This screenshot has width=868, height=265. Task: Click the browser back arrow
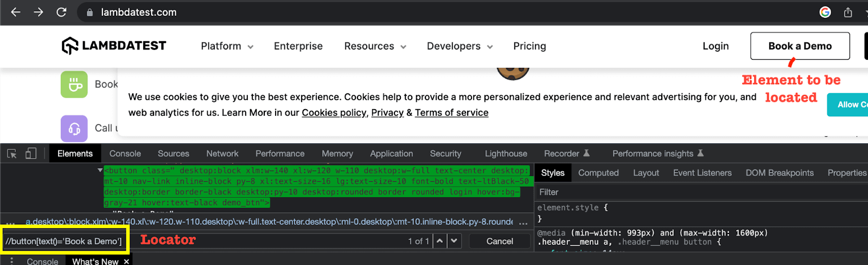16,12
